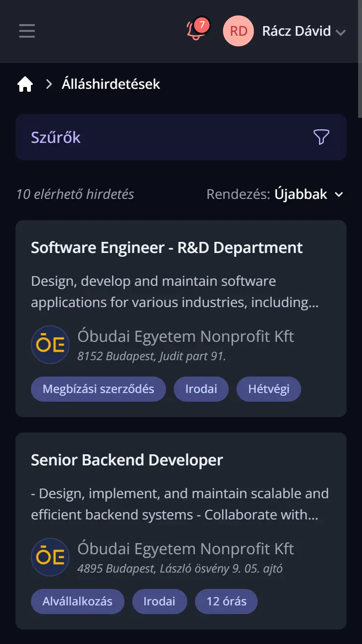Click the RD user avatar
362x644 pixels.
click(x=238, y=31)
